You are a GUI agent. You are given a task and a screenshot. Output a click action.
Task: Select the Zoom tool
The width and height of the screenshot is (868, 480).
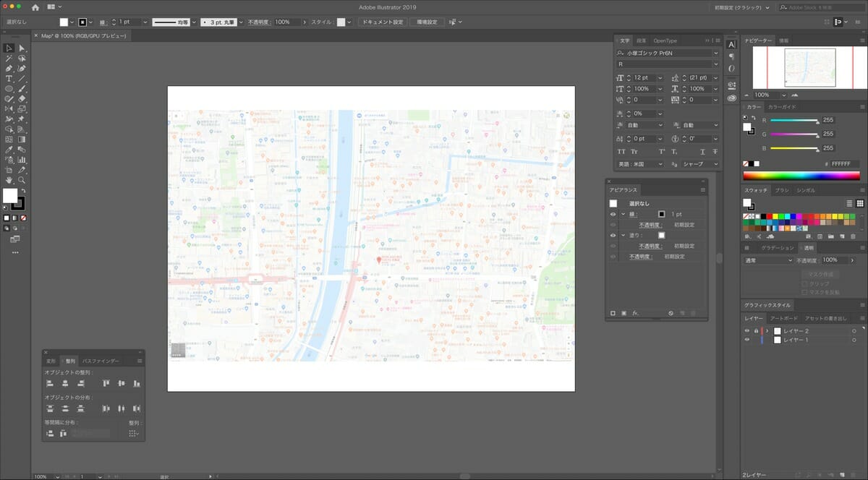(22, 179)
